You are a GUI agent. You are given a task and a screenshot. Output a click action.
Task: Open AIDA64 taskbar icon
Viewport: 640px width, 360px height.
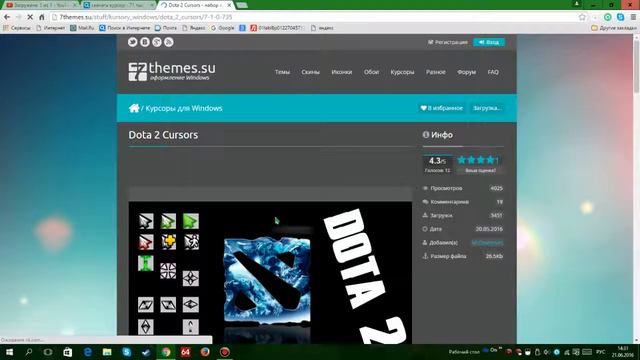pyautogui.click(x=185, y=352)
